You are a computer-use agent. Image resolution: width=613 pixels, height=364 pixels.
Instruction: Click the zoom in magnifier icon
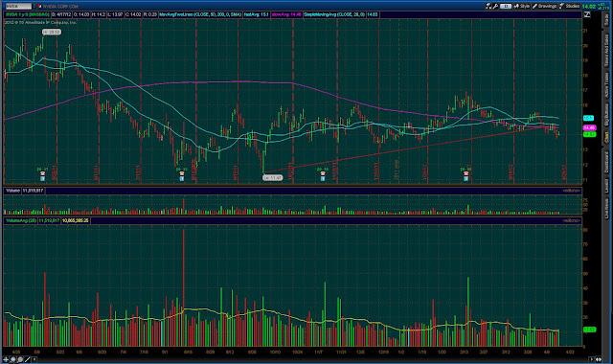12,359
